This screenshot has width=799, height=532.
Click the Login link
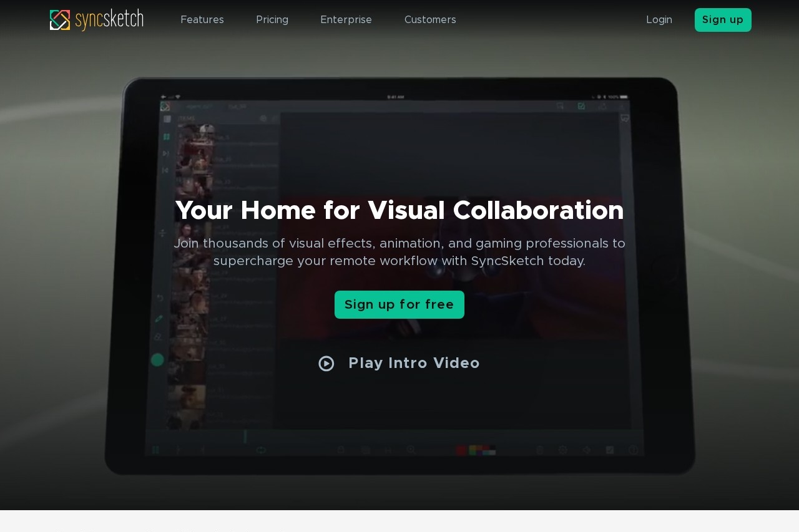659,20
